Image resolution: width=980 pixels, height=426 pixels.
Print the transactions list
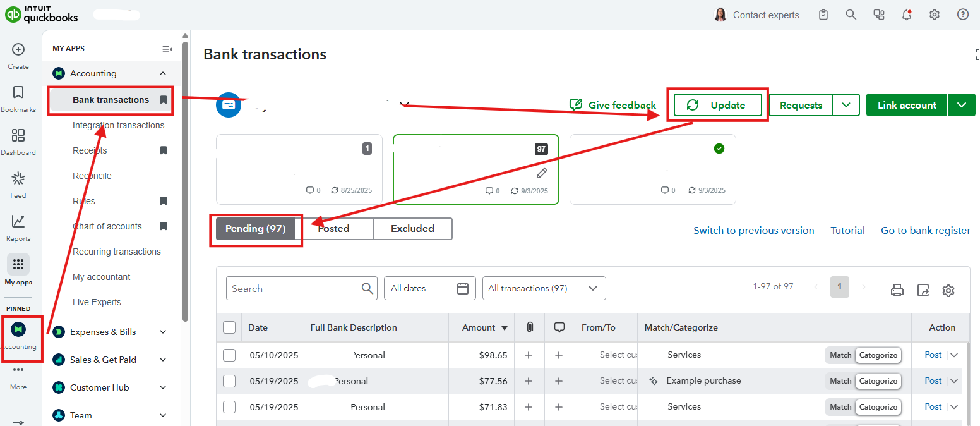(897, 290)
